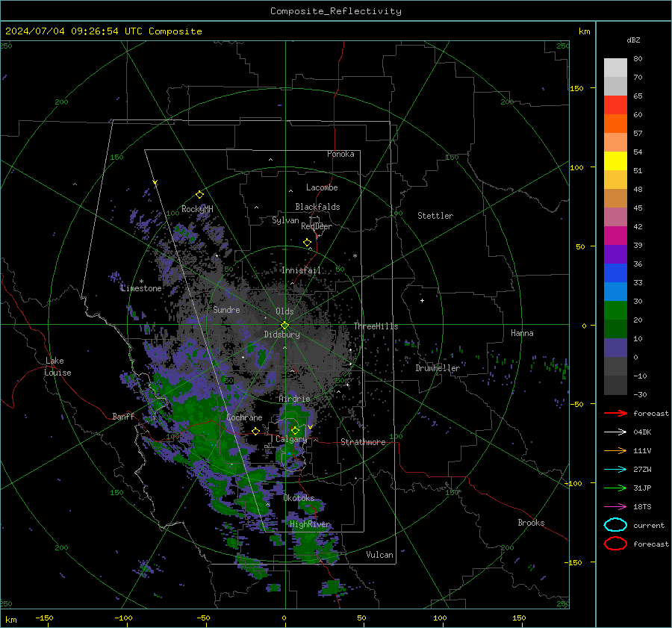Image resolution: width=672 pixels, height=628 pixels.
Task: Click the Hanna city label
Action: point(522,333)
